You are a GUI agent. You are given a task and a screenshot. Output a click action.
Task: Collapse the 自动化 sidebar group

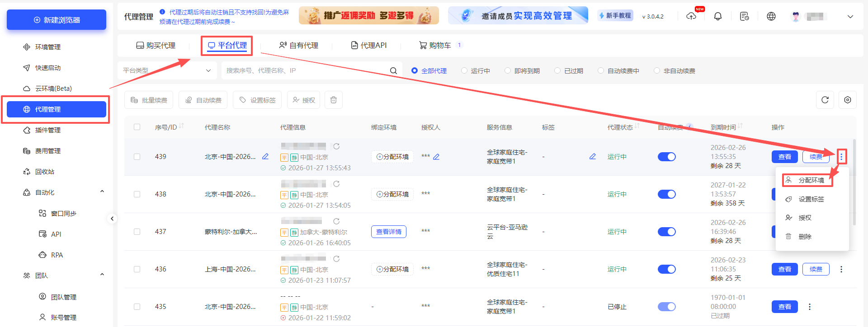click(102, 192)
